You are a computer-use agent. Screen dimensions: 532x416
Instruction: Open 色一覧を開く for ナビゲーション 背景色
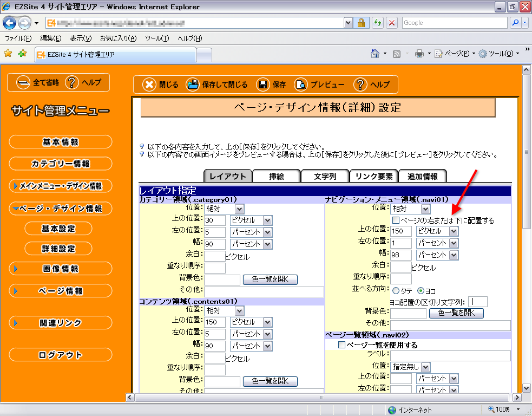(x=456, y=313)
